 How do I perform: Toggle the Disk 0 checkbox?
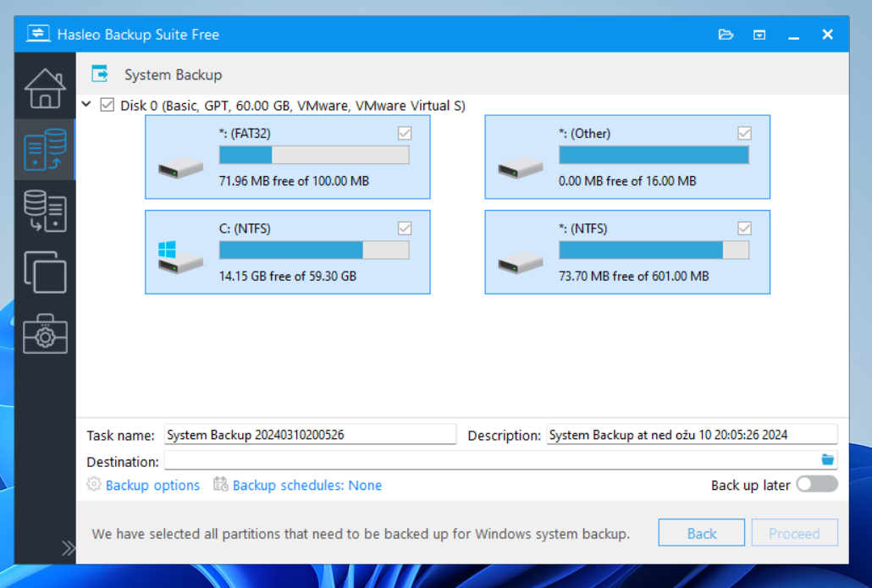[x=107, y=104]
